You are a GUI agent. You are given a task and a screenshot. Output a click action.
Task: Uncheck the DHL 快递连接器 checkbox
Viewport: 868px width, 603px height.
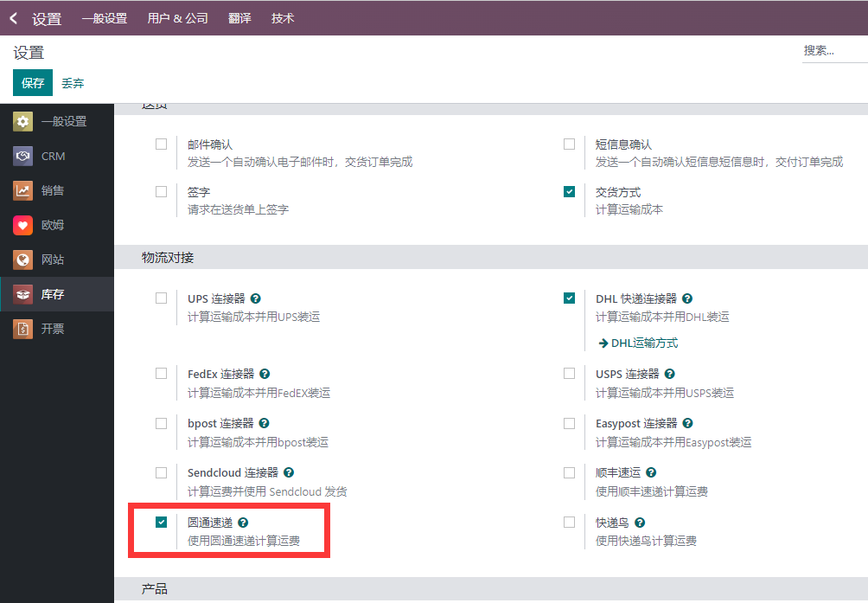[569, 298]
